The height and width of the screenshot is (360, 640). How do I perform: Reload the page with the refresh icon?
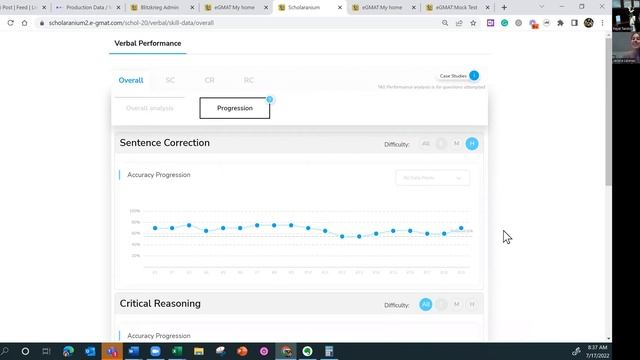[11, 23]
